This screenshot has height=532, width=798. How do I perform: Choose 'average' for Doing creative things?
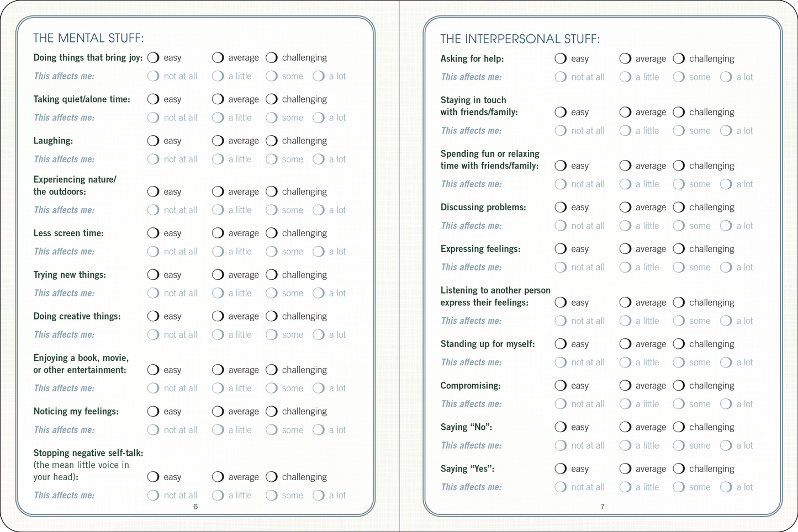(218, 316)
